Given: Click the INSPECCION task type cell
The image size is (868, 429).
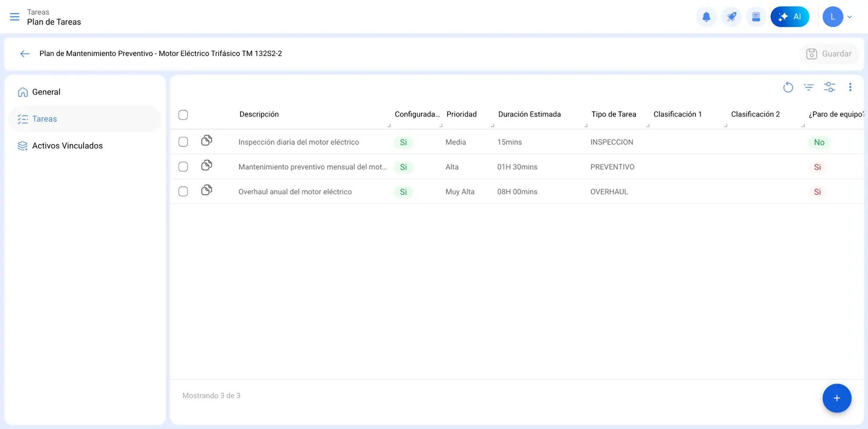Looking at the screenshot, I should [x=612, y=142].
